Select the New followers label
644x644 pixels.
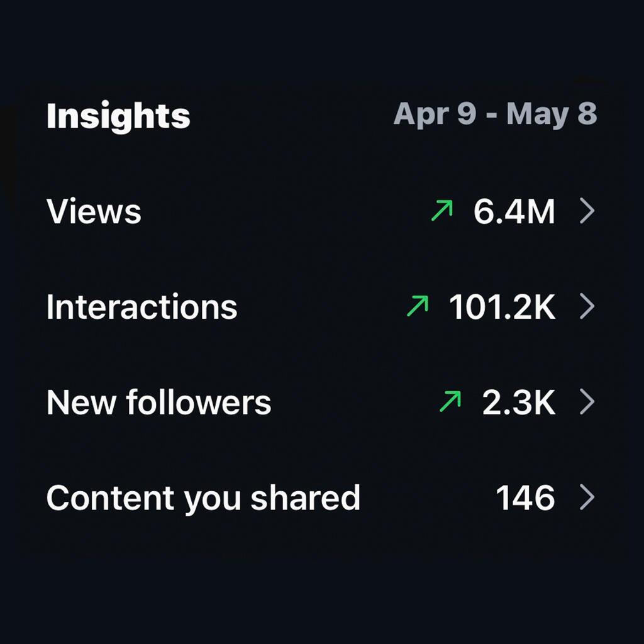158,402
